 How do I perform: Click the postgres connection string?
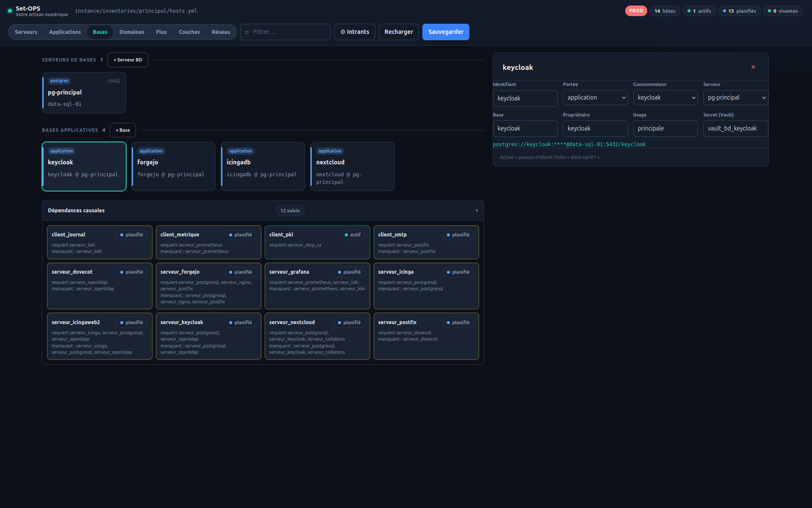[x=569, y=144]
